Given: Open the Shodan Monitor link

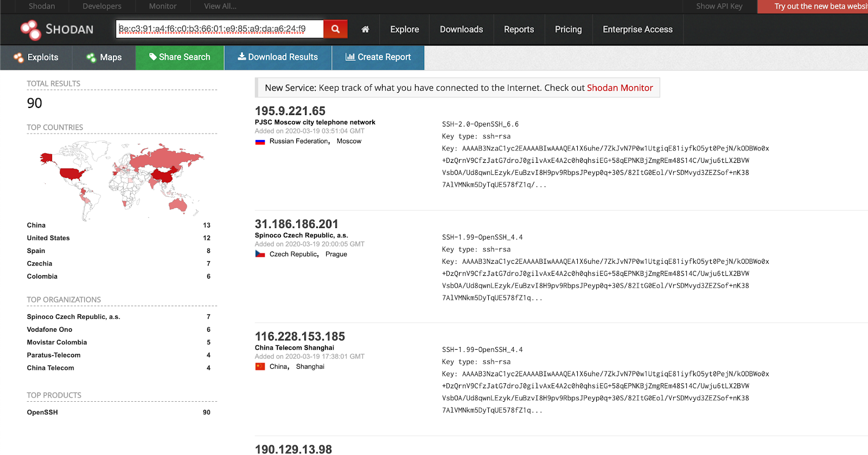Looking at the screenshot, I should 620,88.
